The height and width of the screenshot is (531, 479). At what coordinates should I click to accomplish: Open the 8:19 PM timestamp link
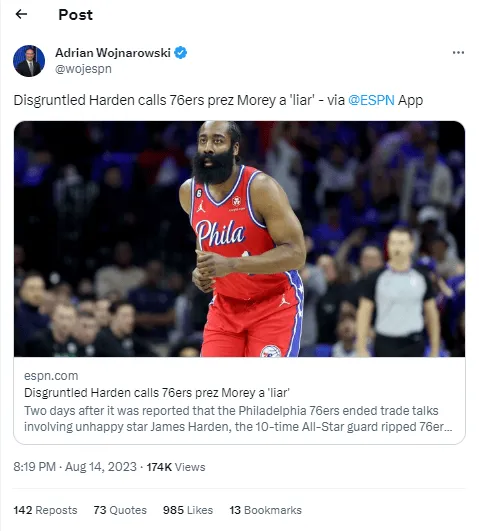[34, 467]
